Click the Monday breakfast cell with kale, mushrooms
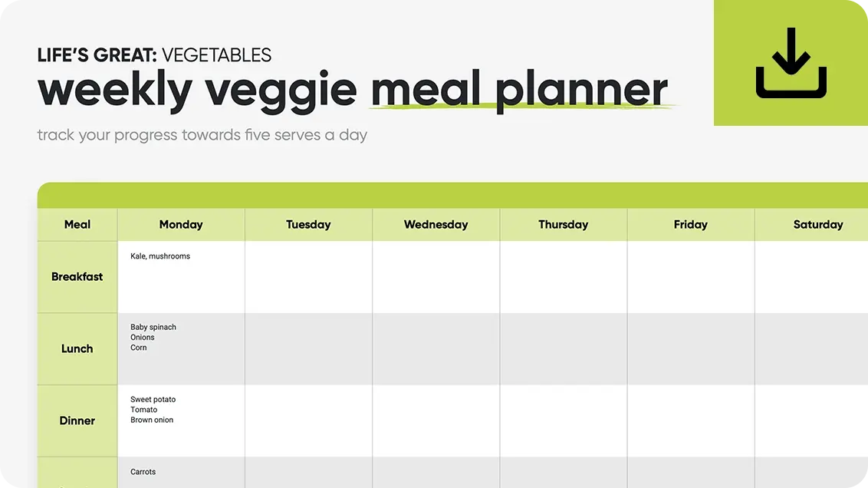The width and height of the screenshot is (868, 488). tap(181, 277)
